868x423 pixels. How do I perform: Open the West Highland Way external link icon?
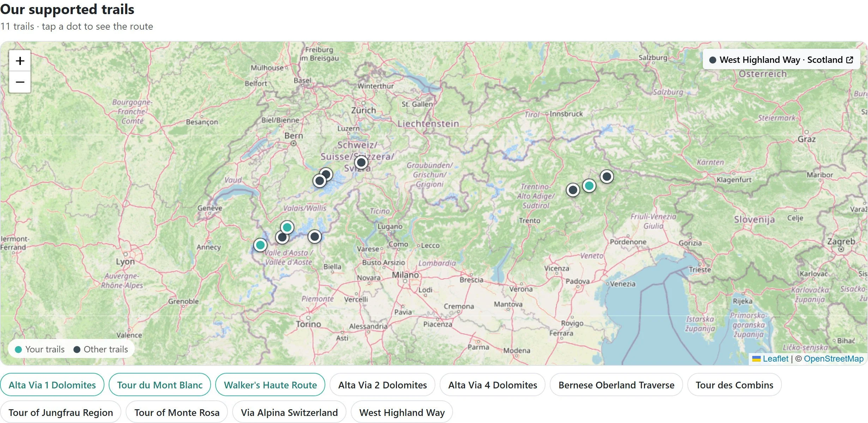(x=850, y=60)
